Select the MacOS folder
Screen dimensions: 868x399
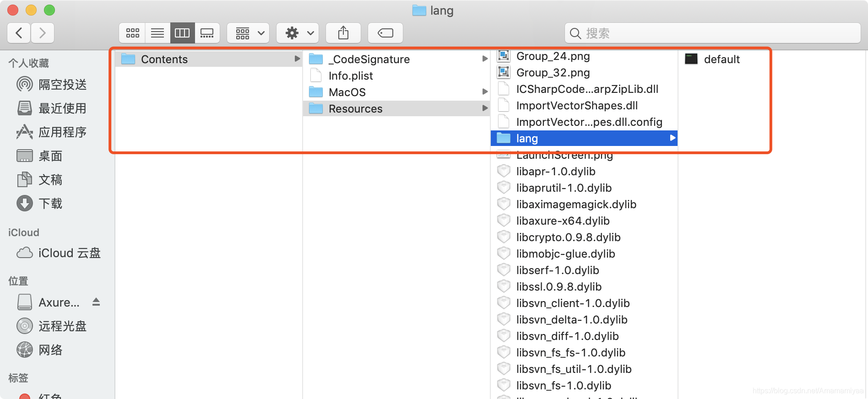point(396,92)
